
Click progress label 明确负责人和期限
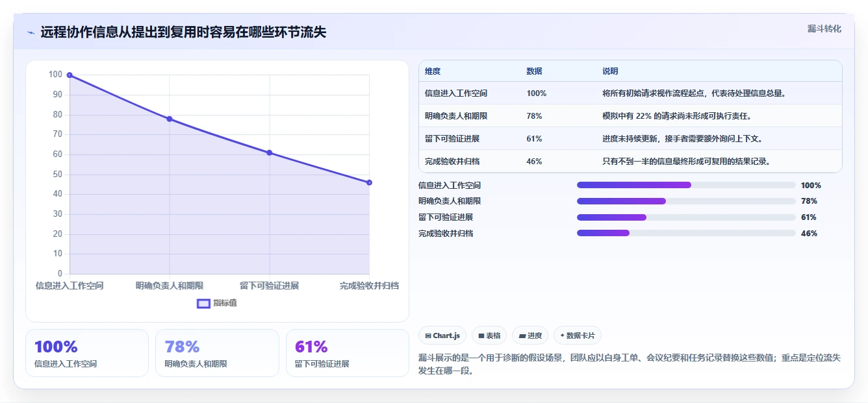[x=450, y=201]
